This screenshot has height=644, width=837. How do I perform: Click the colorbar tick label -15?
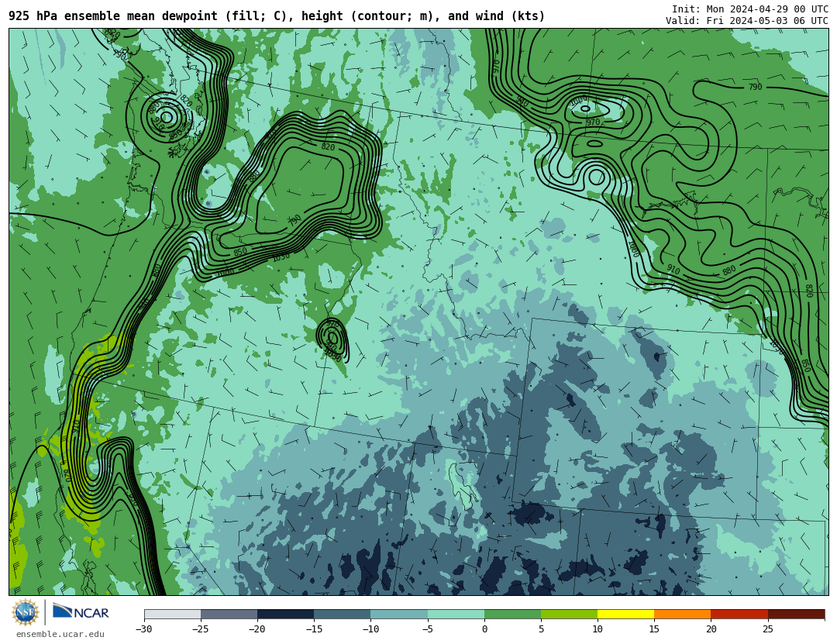click(x=314, y=629)
